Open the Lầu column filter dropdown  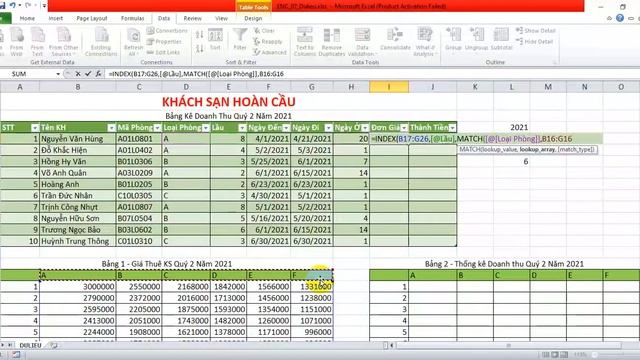(242, 128)
